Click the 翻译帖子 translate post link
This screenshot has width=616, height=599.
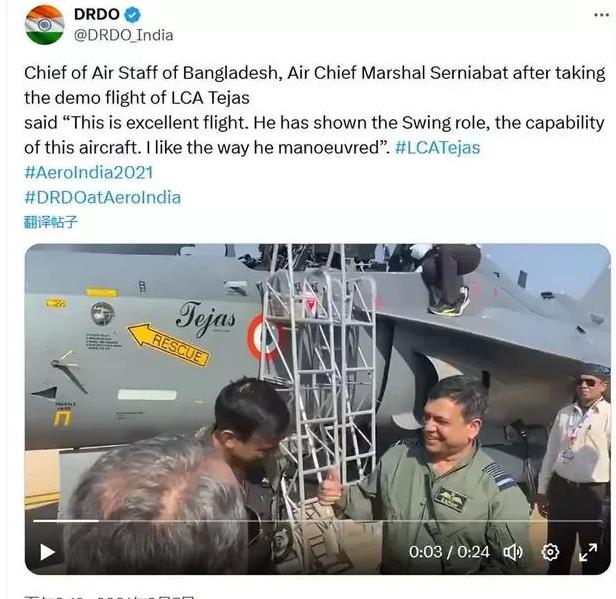click(x=51, y=222)
